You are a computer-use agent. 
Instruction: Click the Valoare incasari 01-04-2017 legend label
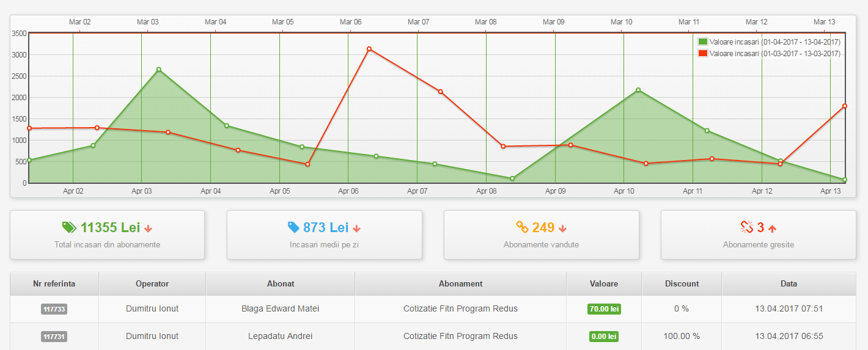click(774, 42)
